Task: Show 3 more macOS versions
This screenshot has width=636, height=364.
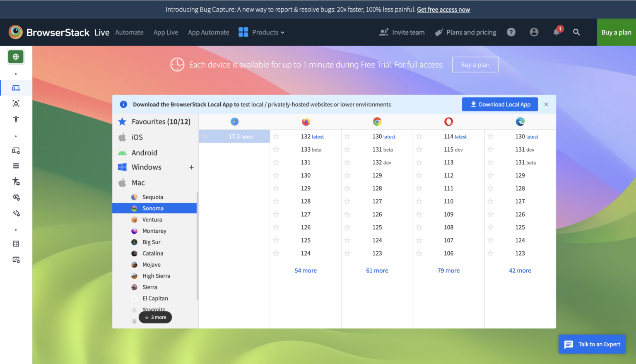Action: 155,317
